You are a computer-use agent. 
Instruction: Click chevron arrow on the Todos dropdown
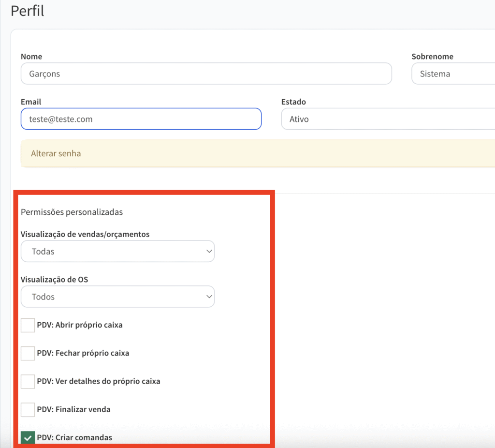coord(209,297)
